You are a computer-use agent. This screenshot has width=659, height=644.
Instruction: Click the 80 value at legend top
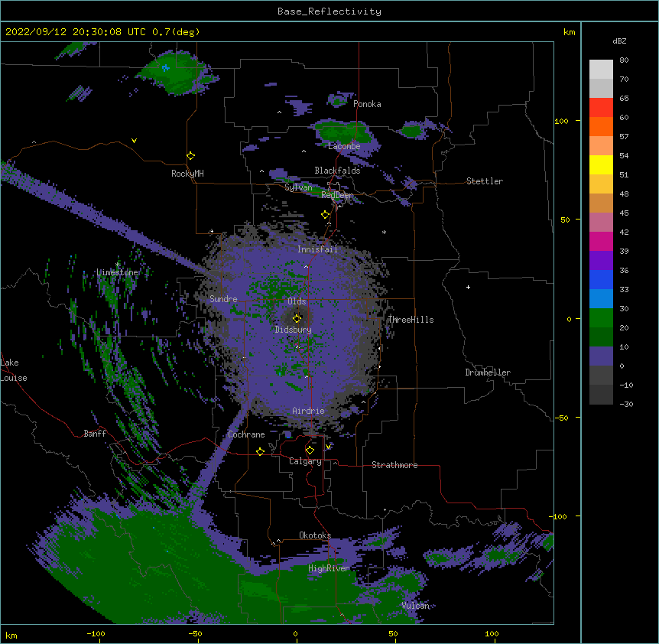(x=624, y=60)
